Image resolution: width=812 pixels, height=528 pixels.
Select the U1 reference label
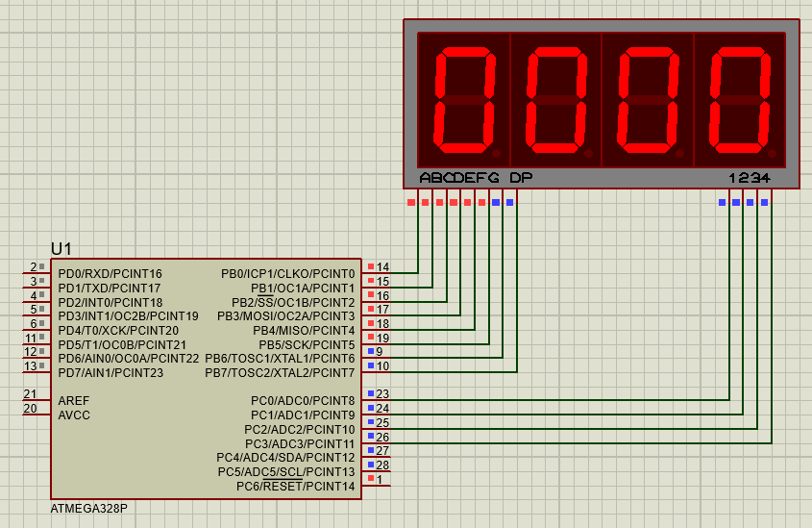[62, 249]
